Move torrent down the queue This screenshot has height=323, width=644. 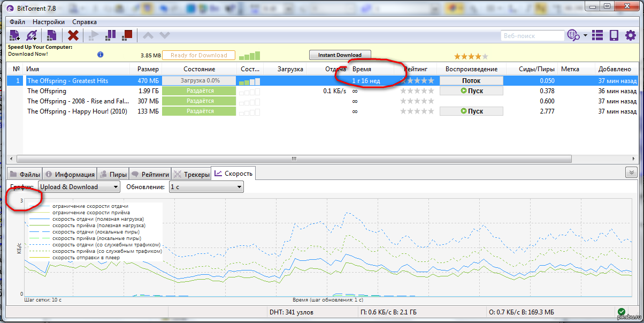pos(164,35)
